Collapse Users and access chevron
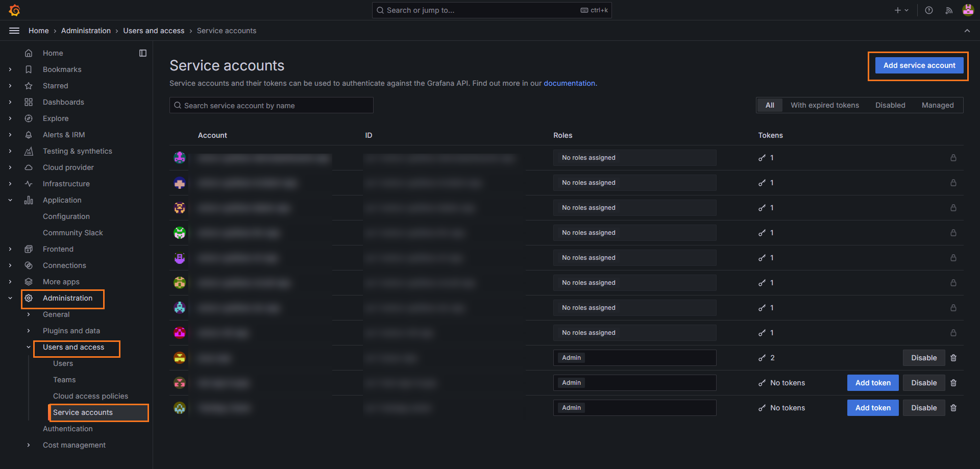 coord(29,347)
